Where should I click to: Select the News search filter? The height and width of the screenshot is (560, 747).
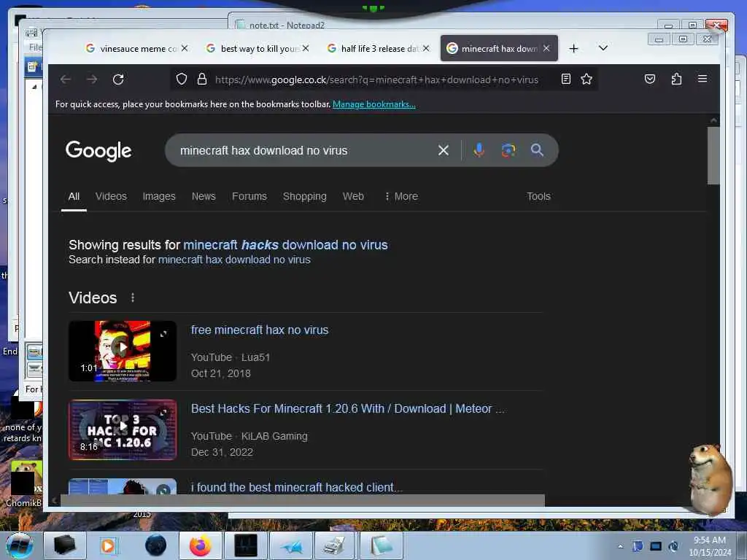click(204, 196)
